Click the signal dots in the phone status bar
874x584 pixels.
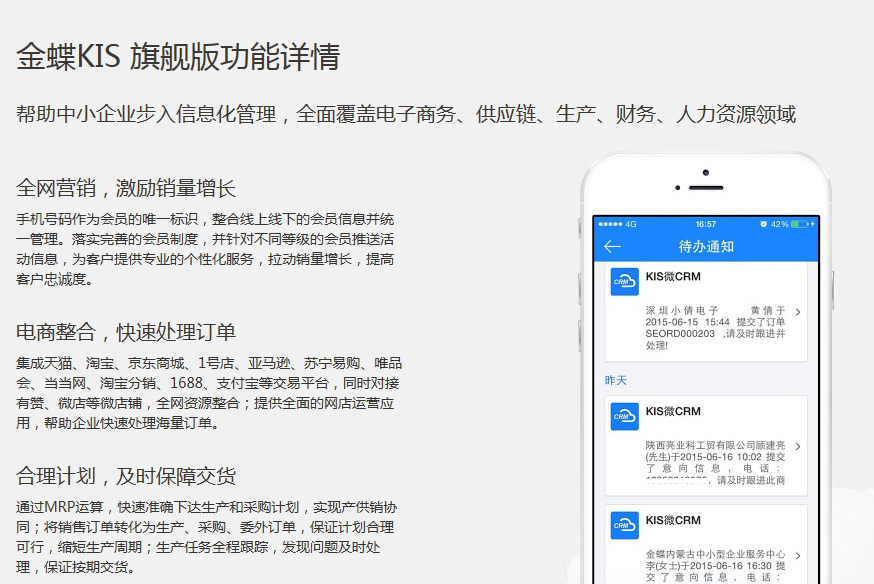click(610, 224)
